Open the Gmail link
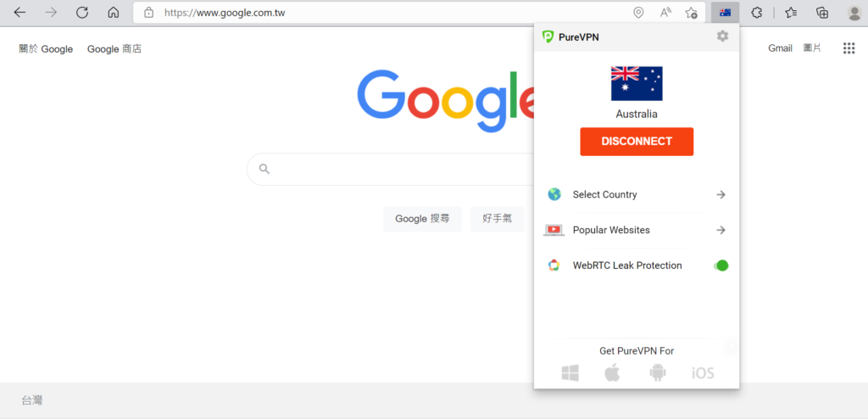The height and width of the screenshot is (419, 868). 780,48
